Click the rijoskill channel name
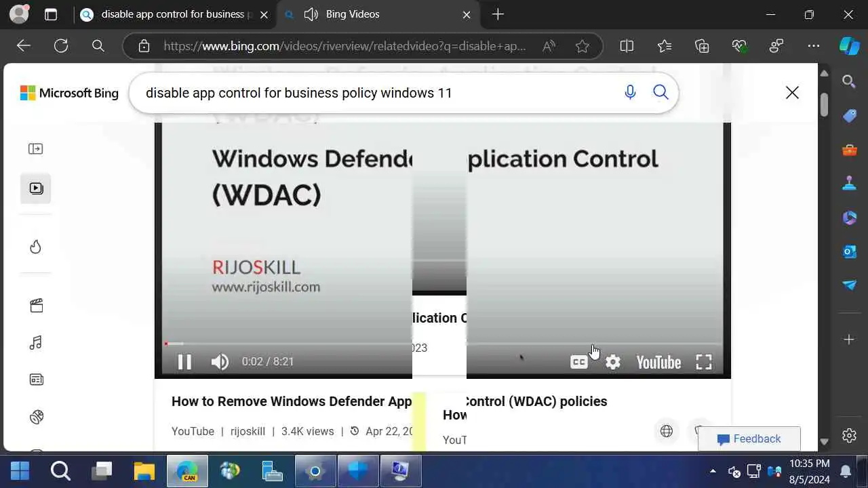868x488 pixels. [248, 431]
